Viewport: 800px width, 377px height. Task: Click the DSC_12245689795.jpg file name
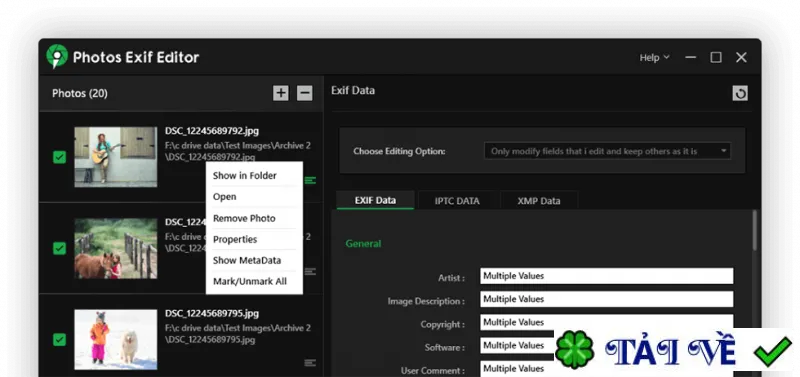coord(212,313)
